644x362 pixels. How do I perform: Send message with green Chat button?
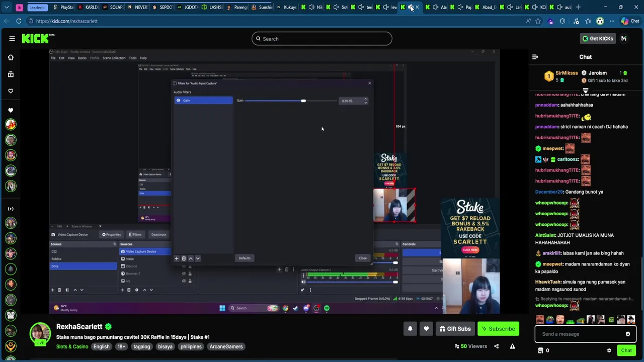pos(626,350)
